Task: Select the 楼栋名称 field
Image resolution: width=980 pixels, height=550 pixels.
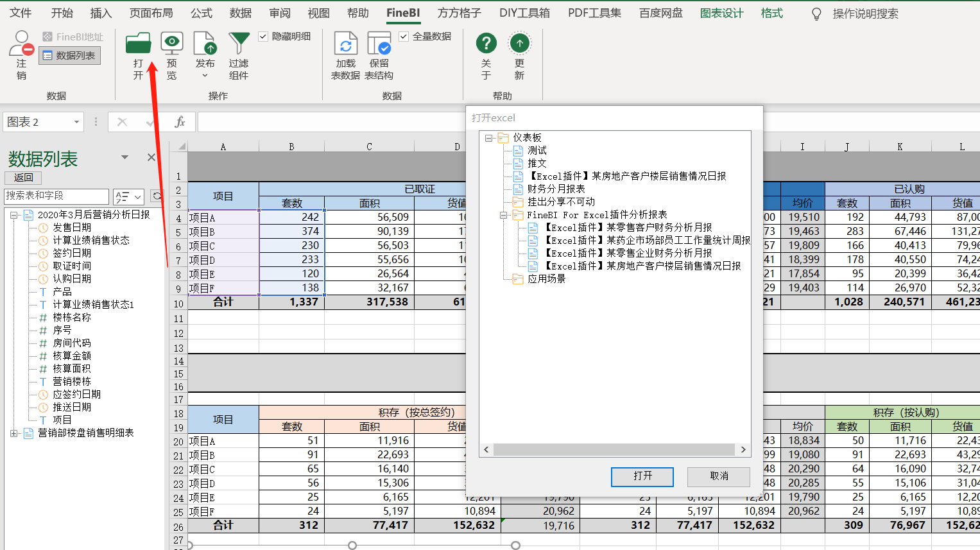Action: coord(72,318)
